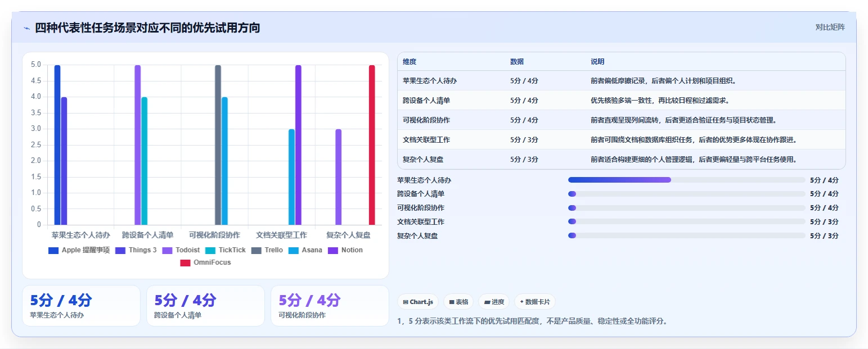Viewport: 868px width, 349px height.
Task: Toggle the Things 3 legend item
Action: 136,250
